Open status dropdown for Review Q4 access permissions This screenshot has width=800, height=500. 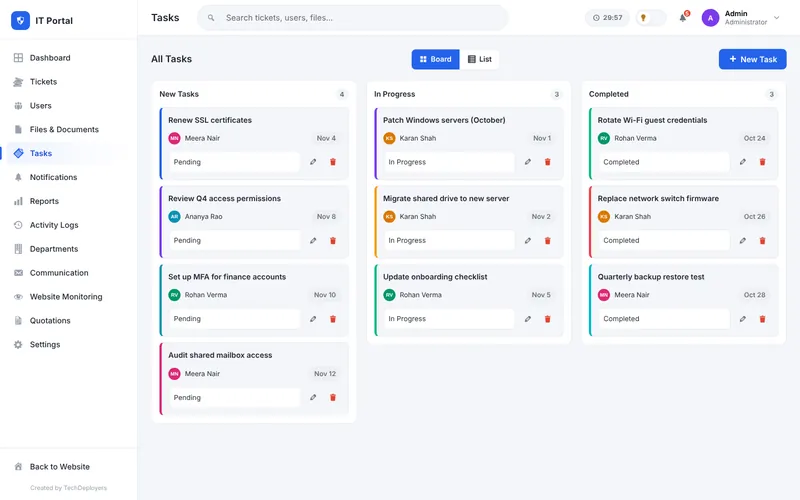click(235, 240)
